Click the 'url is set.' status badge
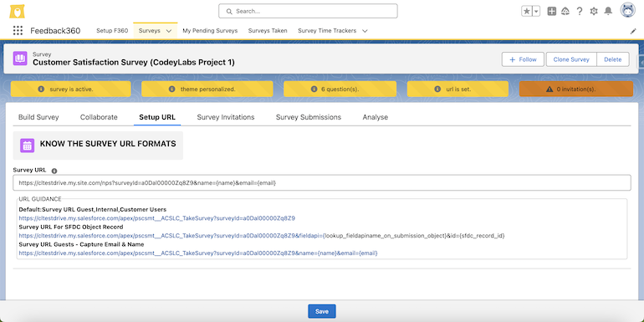644x322 pixels. pyautogui.click(x=457, y=89)
